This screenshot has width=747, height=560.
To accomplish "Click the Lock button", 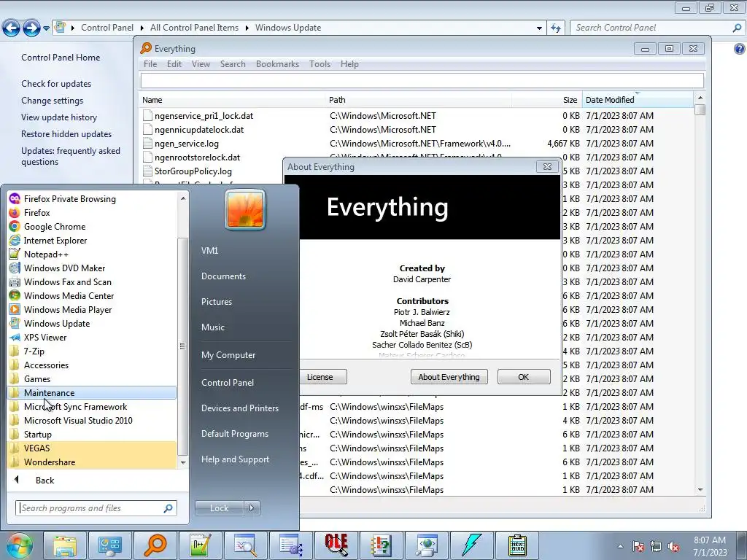I will coord(219,508).
